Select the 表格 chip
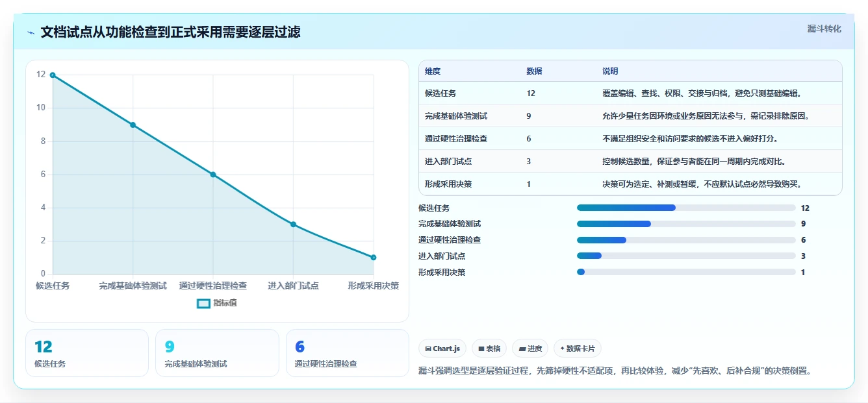Screen dimensions: 868x403 tap(489, 348)
